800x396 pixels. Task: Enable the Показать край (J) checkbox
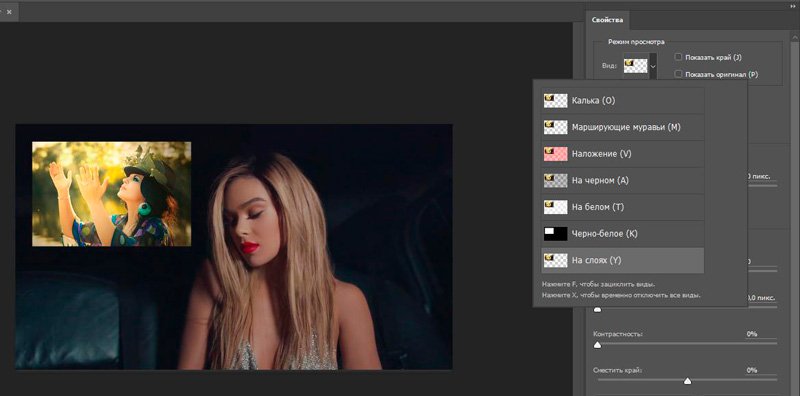678,57
